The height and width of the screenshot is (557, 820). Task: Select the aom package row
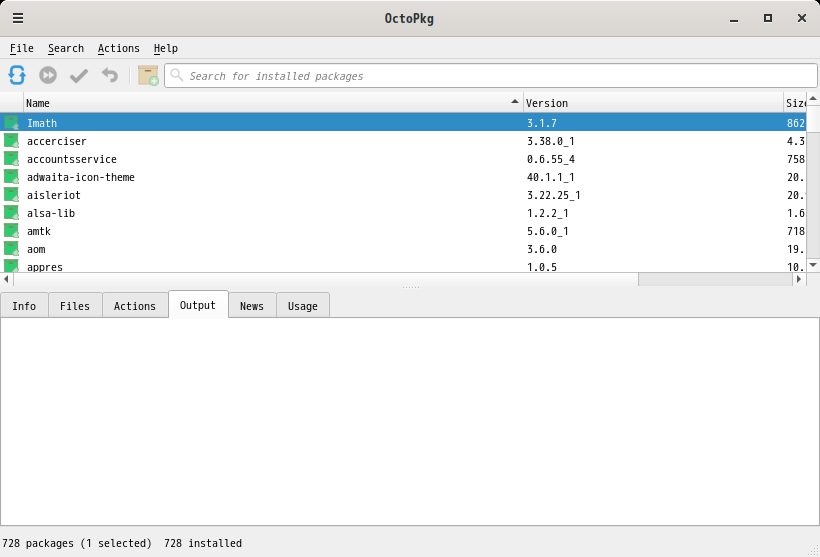click(403, 249)
